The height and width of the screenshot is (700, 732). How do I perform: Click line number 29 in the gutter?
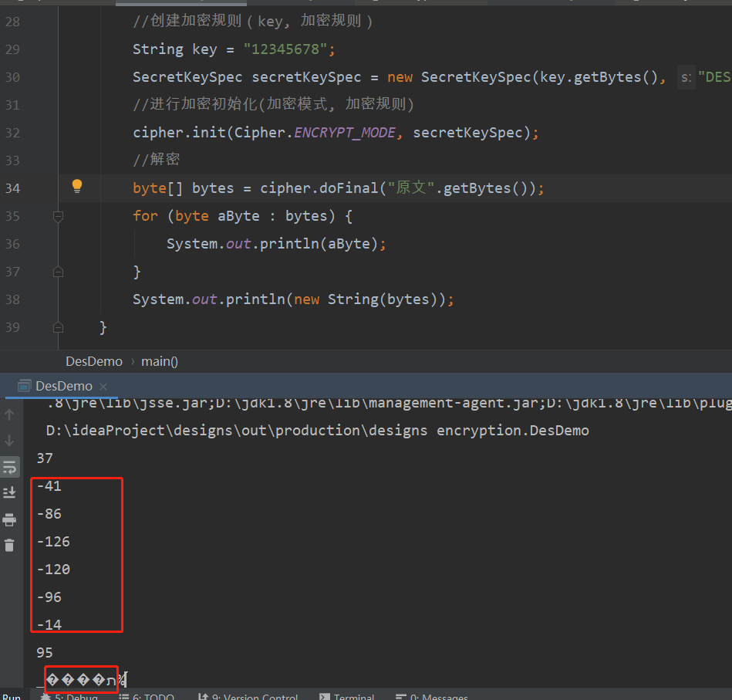(12, 49)
